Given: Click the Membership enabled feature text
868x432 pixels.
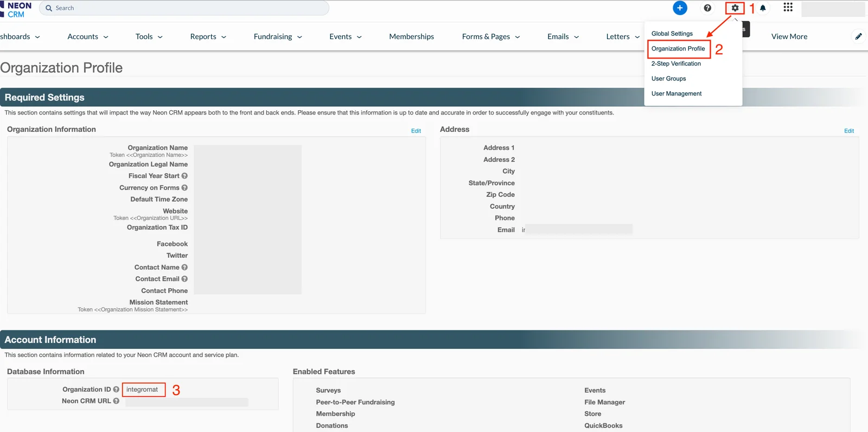Looking at the screenshot, I should click(x=335, y=414).
